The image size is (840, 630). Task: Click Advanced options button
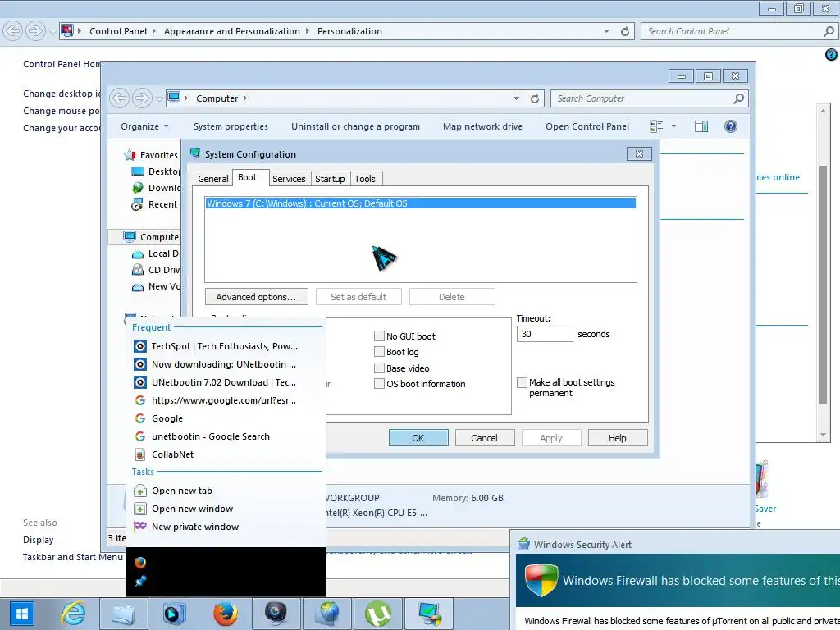pyautogui.click(x=256, y=297)
